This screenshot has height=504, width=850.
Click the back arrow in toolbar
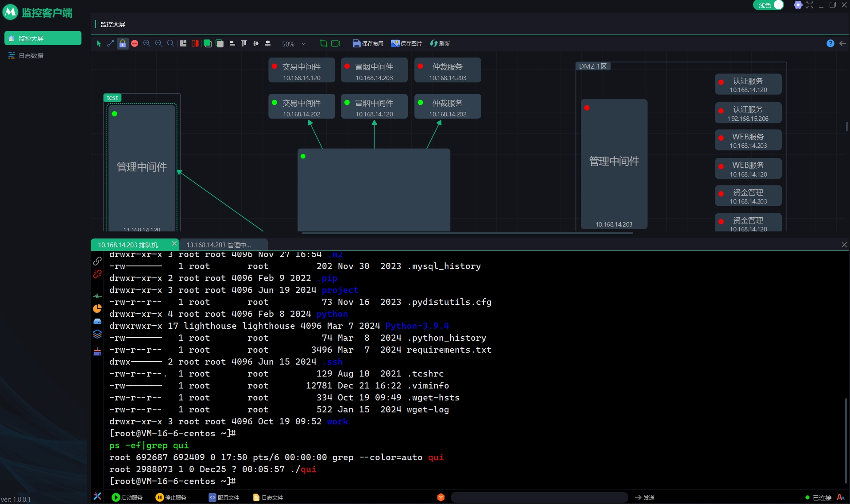842,43
